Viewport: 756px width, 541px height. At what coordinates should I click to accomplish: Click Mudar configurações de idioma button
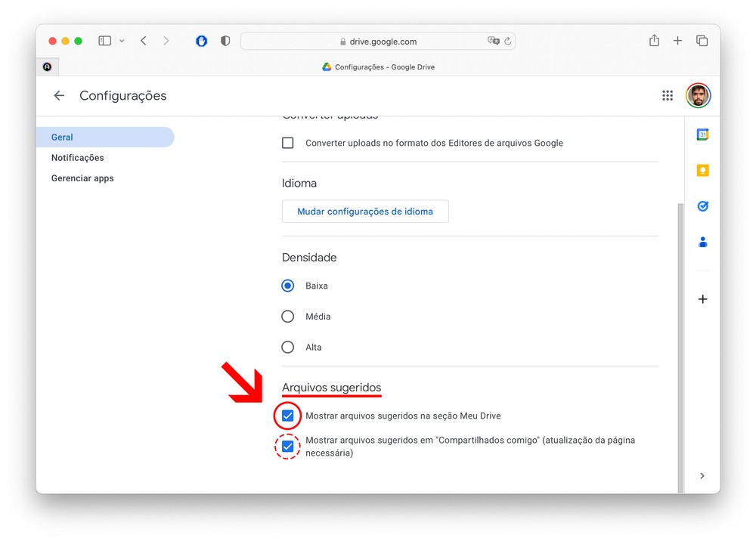pos(365,212)
